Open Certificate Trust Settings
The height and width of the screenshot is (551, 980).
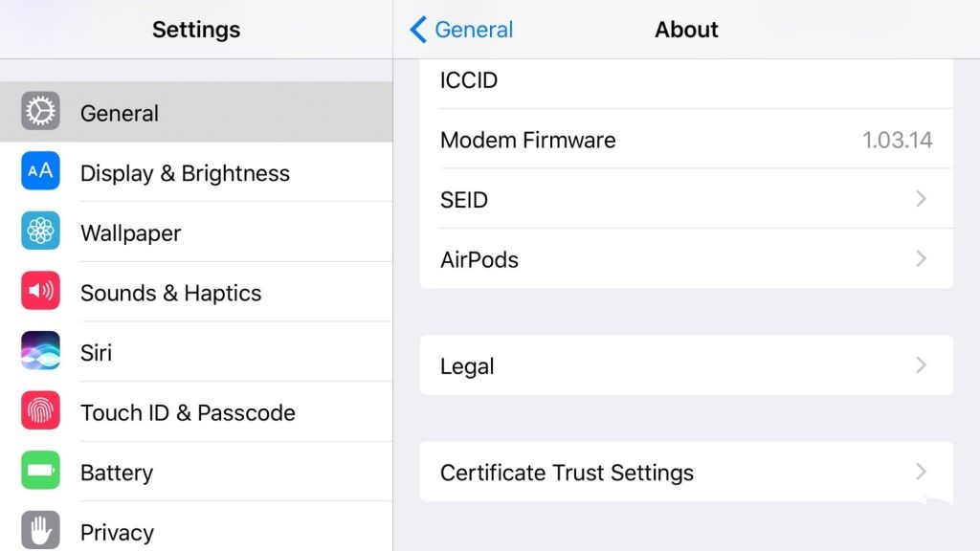click(x=567, y=473)
